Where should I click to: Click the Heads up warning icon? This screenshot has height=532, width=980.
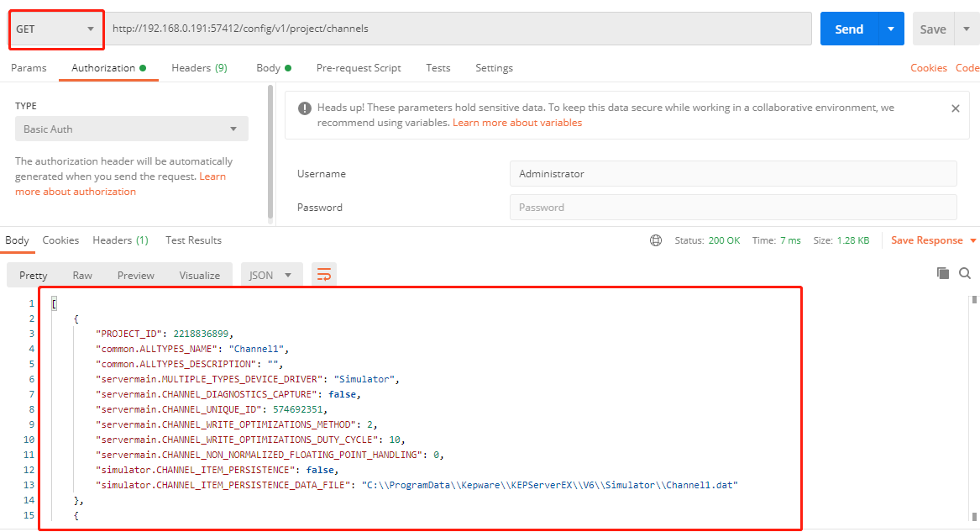coord(304,108)
